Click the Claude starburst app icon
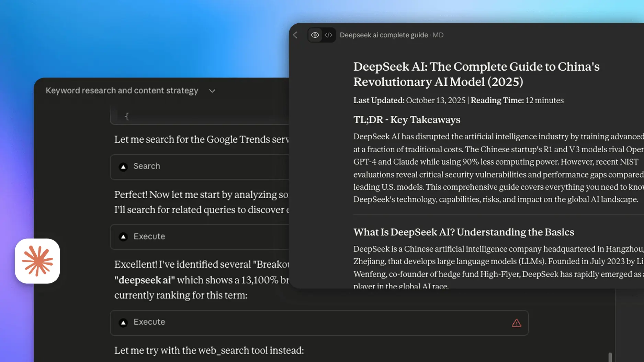This screenshot has height=362, width=644. click(37, 261)
